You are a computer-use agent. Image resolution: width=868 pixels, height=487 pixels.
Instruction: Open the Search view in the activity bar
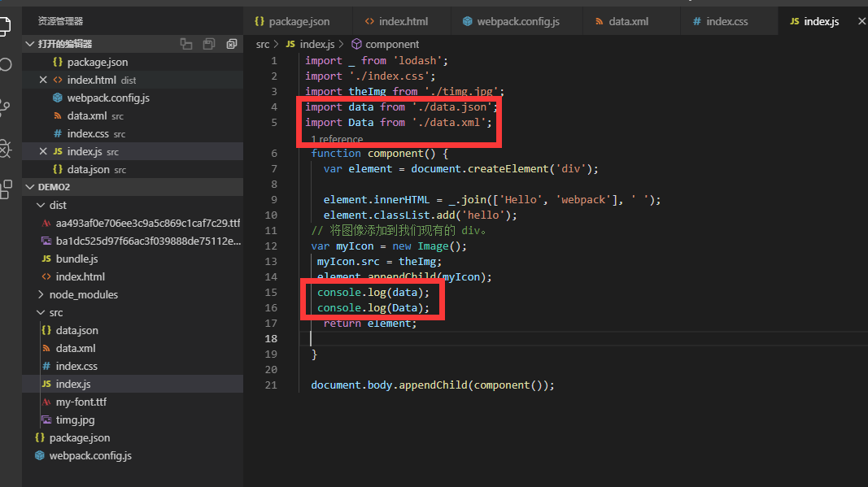tap(5, 65)
